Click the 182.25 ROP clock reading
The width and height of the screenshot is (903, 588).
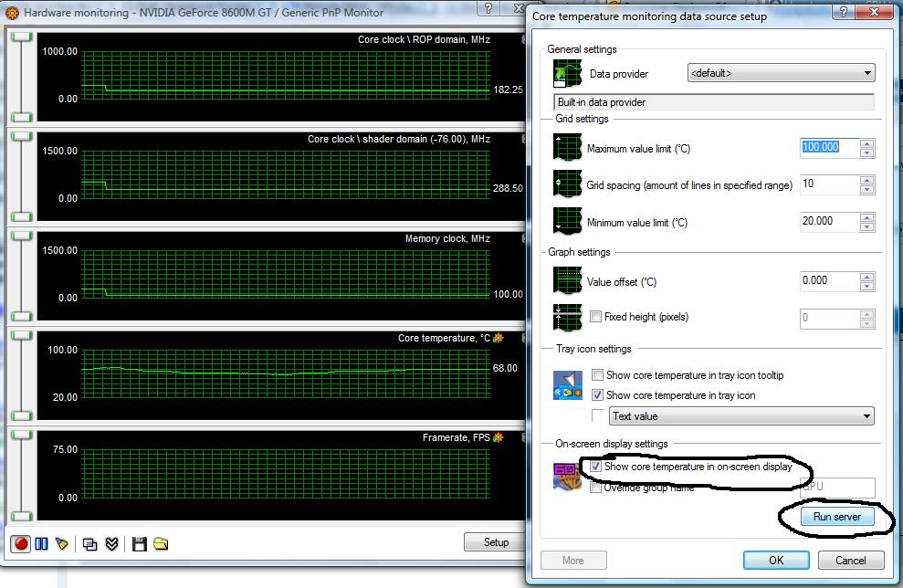[508, 89]
